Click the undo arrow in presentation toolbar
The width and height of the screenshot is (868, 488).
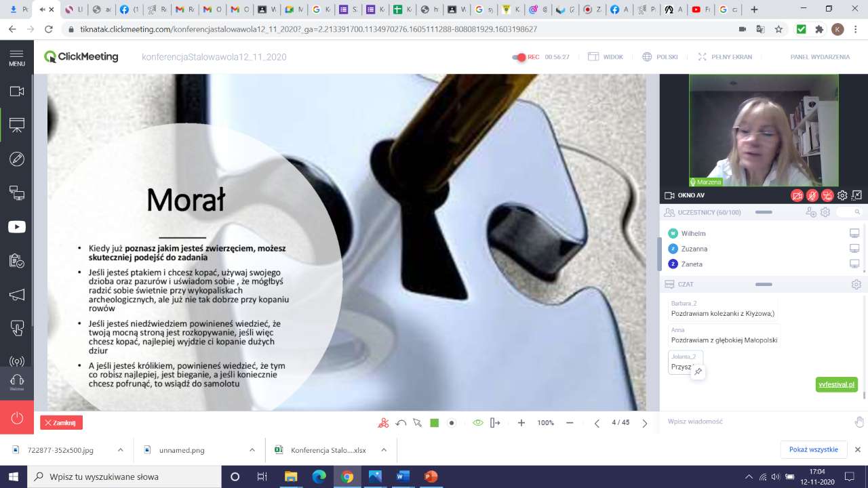click(x=401, y=423)
